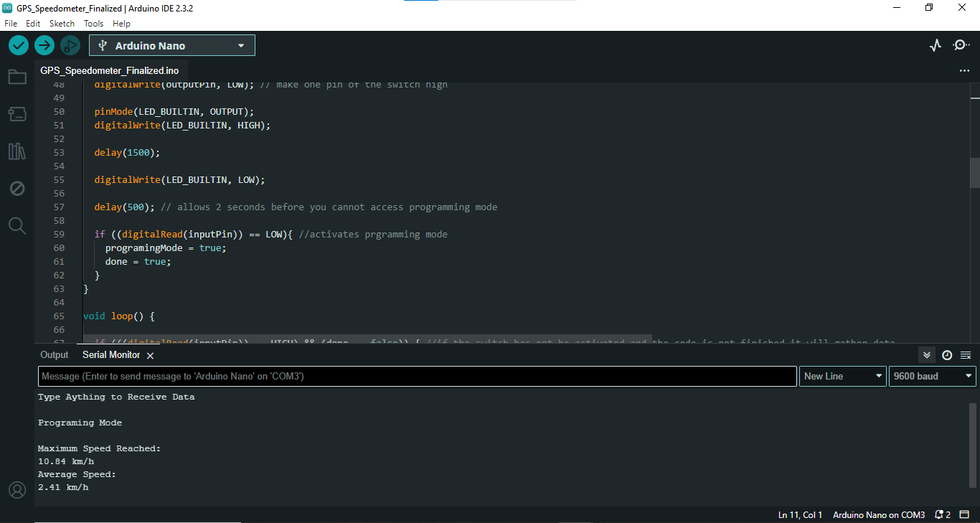Open the Serial Monitor magnifier icon
Screen dimensions: 980x523
(x=961, y=45)
